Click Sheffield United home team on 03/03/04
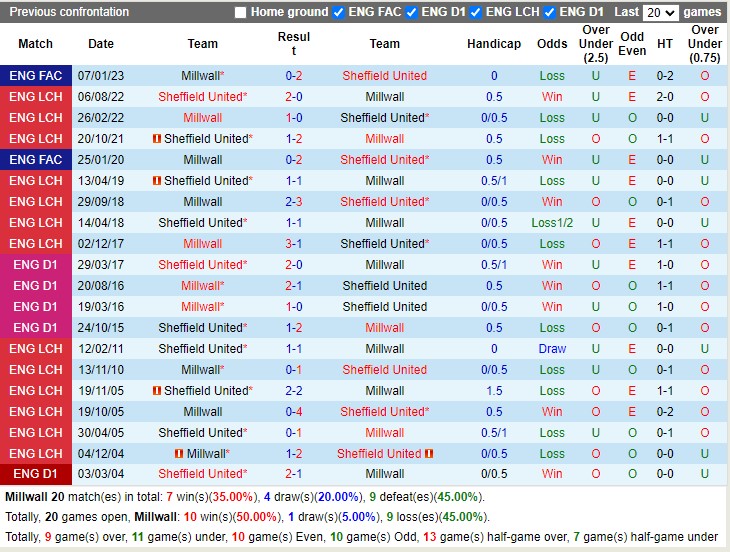 pyautogui.click(x=203, y=474)
